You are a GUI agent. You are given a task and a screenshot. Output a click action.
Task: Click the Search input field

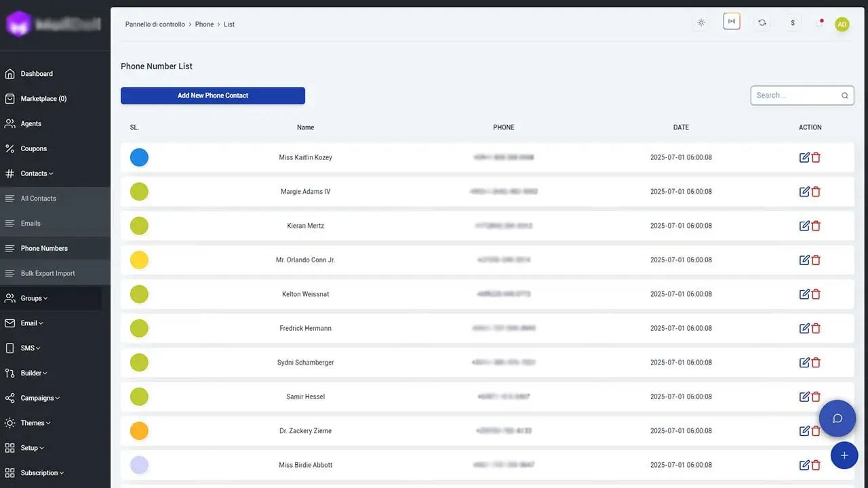[x=795, y=96]
